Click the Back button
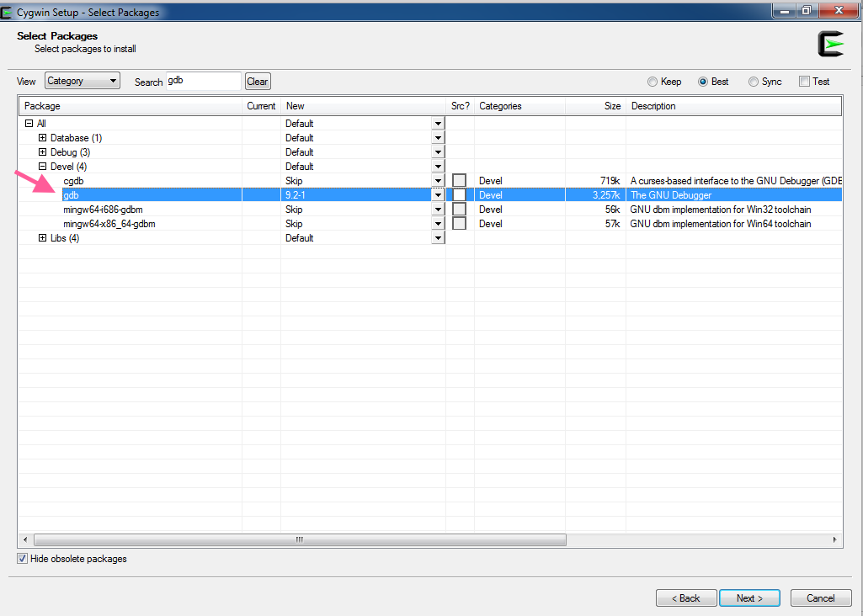The width and height of the screenshot is (863, 616). coord(686,597)
